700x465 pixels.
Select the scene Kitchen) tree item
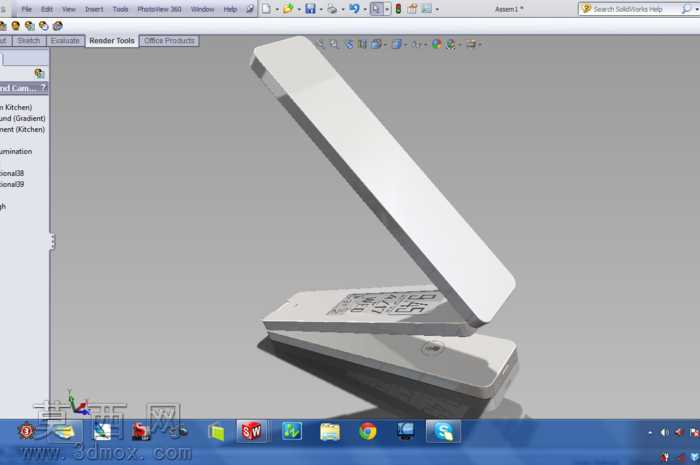coord(16,107)
